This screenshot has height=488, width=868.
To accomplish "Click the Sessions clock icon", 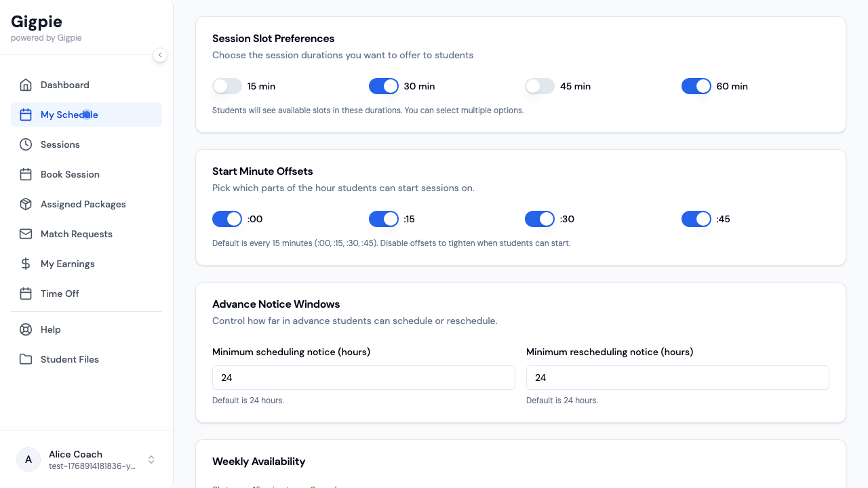I will [26, 144].
